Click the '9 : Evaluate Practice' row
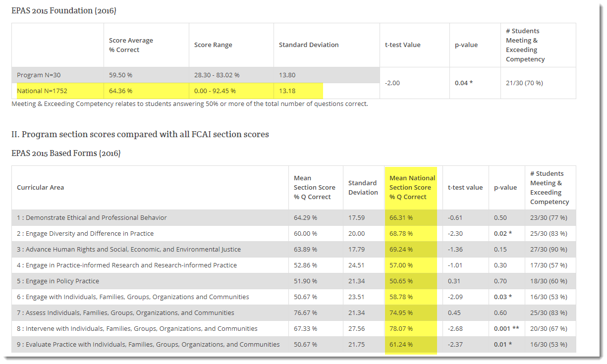Viewport: 607px width, 364px height. point(294,344)
